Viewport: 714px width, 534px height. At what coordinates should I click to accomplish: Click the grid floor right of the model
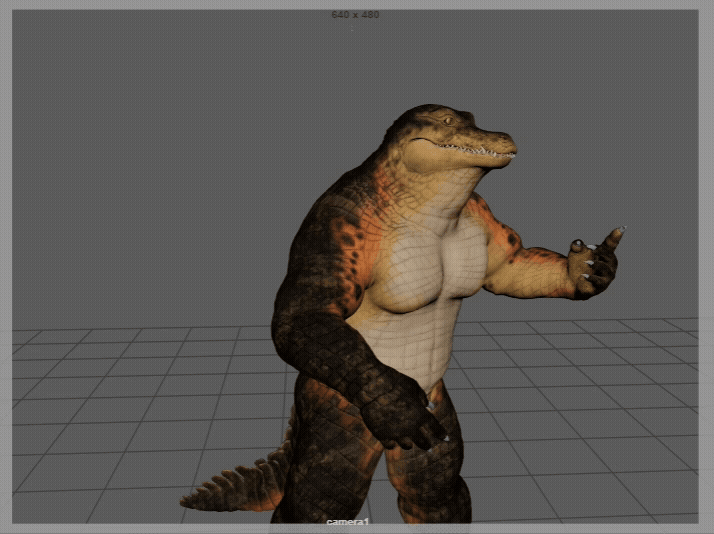point(583,401)
